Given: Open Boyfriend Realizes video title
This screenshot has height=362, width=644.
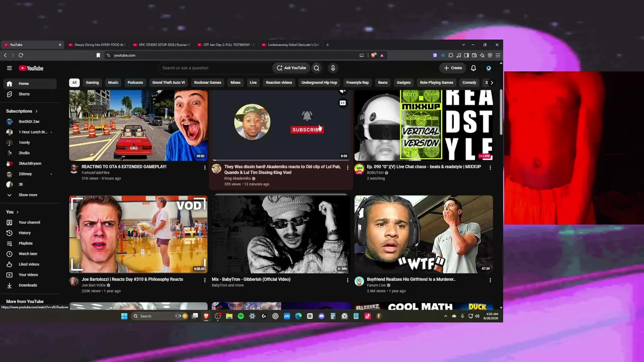Looking at the screenshot, I should (411, 279).
